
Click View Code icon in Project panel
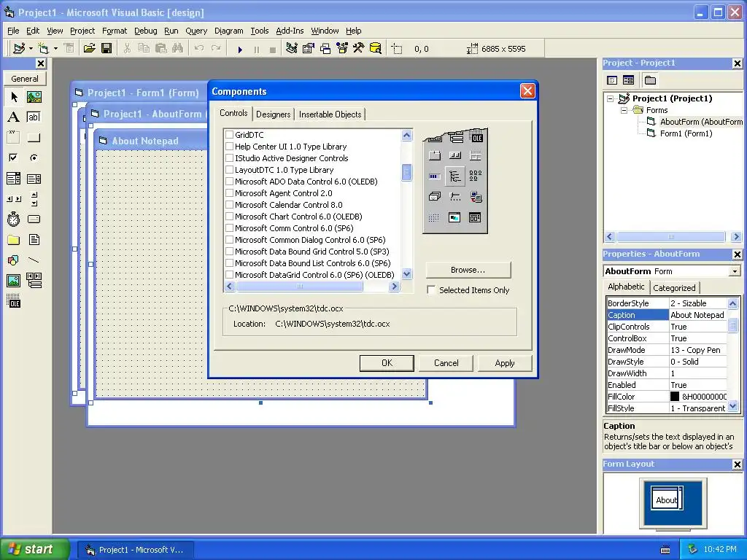pyautogui.click(x=612, y=80)
